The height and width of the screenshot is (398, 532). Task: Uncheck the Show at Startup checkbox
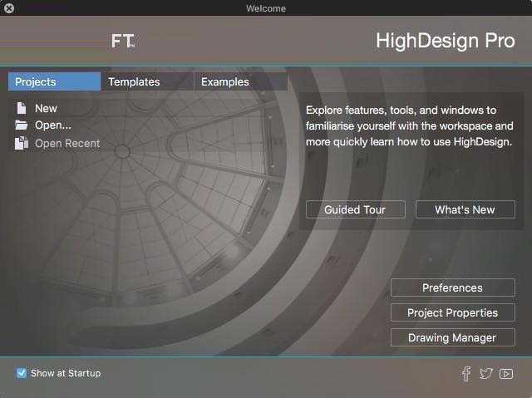click(22, 373)
